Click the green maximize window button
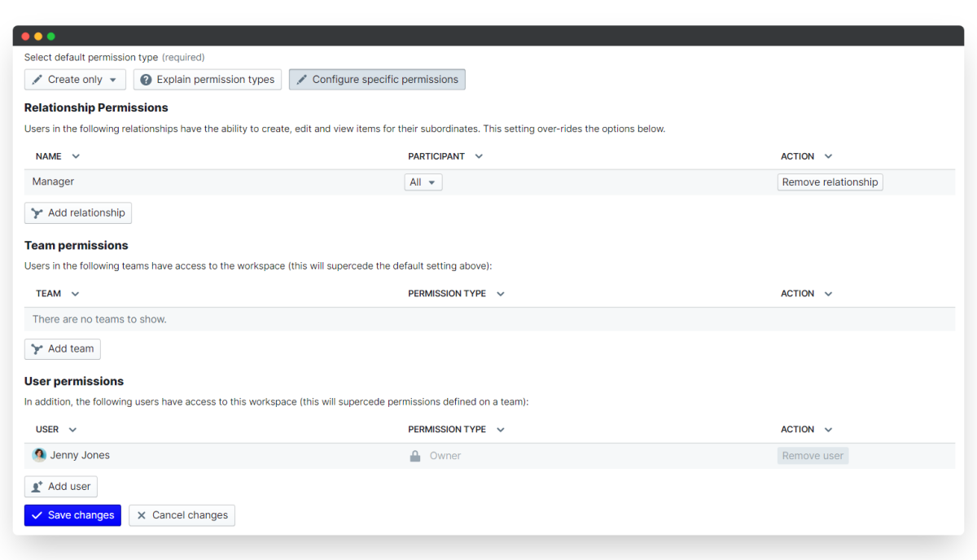977x560 pixels. (51, 36)
